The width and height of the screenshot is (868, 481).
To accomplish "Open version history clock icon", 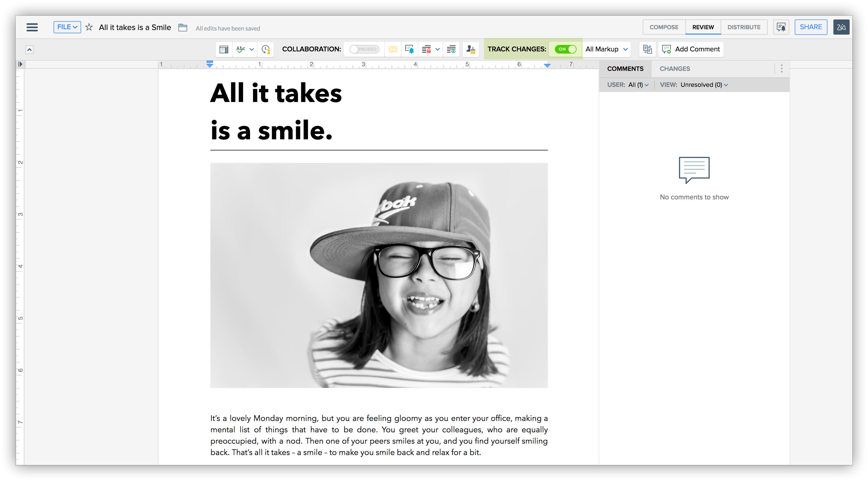I will [266, 50].
